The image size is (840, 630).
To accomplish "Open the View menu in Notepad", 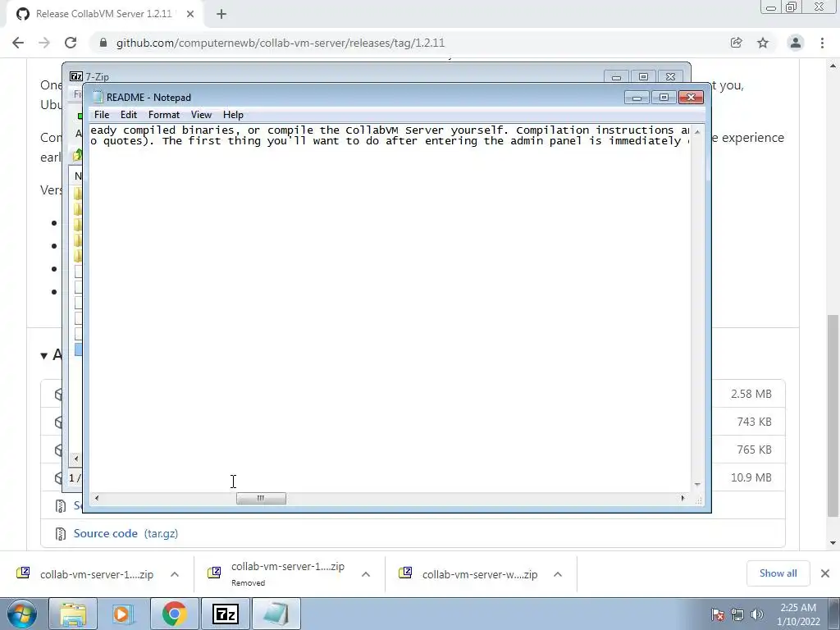I will tap(202, 115).
